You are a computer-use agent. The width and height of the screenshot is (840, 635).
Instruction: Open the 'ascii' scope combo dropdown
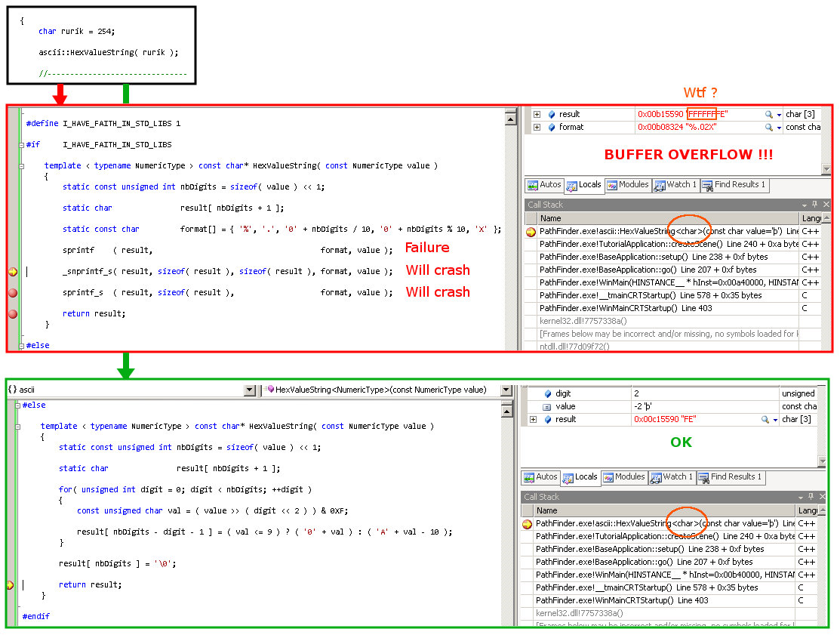pos(250,390)
